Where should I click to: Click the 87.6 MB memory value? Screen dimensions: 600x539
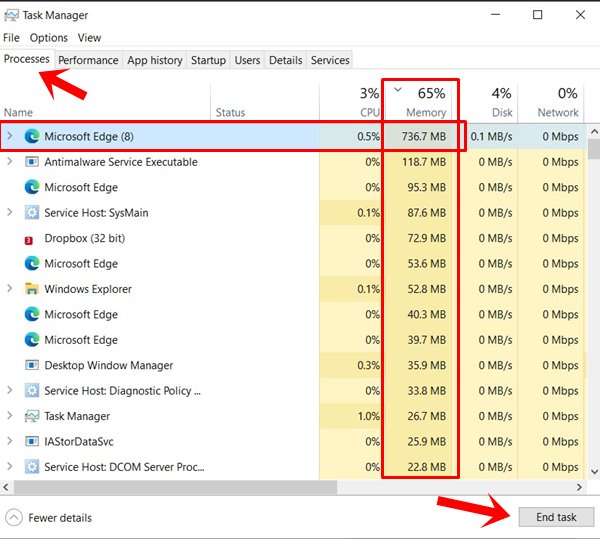point(426,213)
